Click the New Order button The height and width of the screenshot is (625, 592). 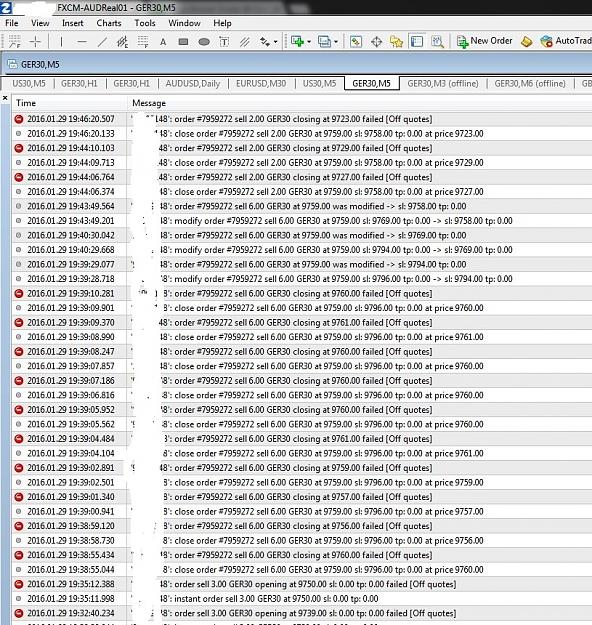click(485, 41)
